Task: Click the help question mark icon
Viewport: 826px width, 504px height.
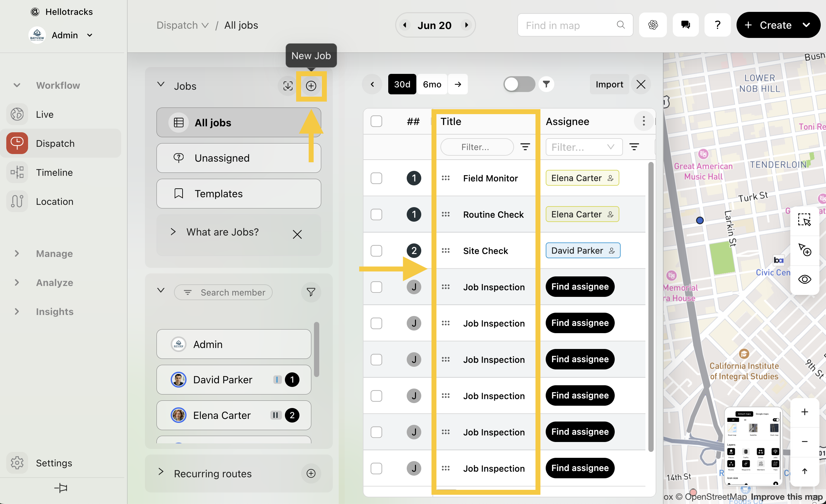Action: pos(717,25)
